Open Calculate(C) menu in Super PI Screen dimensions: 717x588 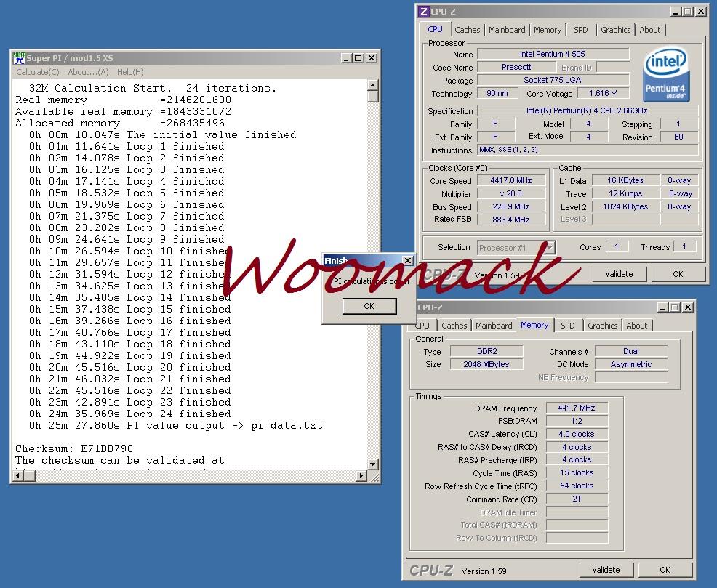pos(38,72)
